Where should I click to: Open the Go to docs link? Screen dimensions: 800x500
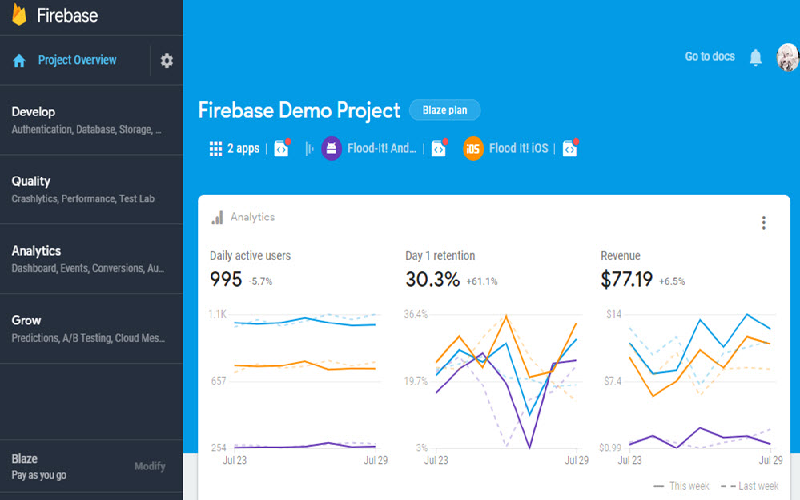[709, 57]
